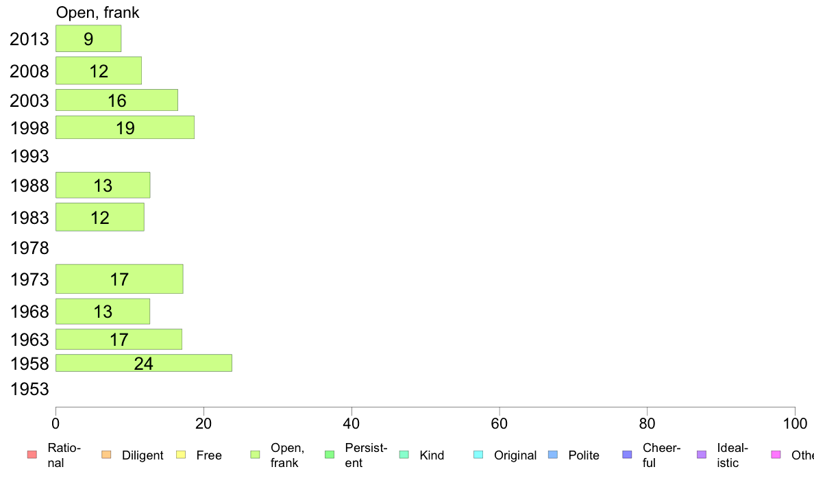Select the Persistent legend green swatch
Image resolution: width=814 pixels, height=504 pixels.
[330, 455]
